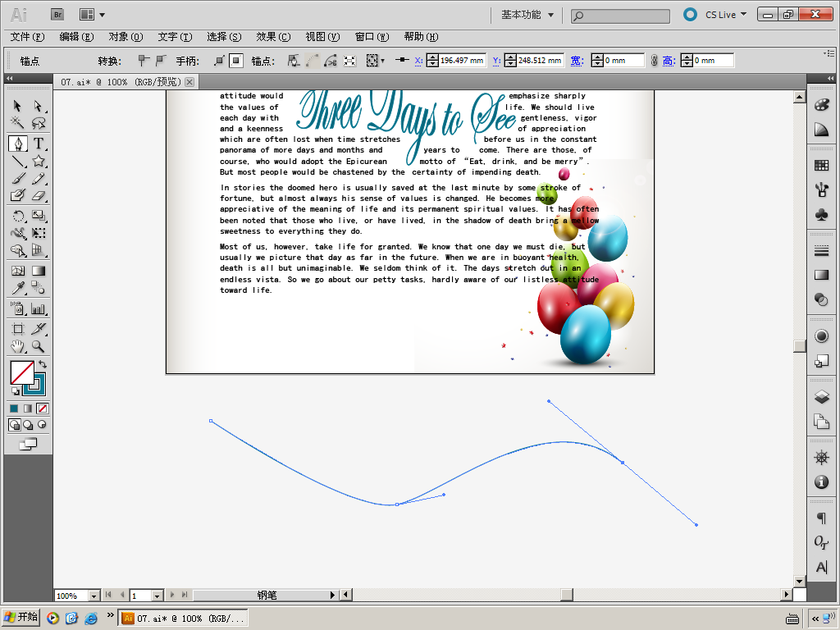Viewport: 840px width, 630px height.
Task: Select the Column Graph tool
Action: [x=38, y=308]
